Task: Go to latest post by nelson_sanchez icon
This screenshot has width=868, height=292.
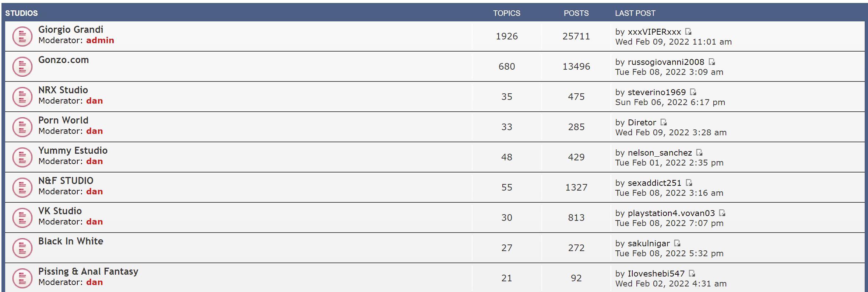Action: (699, 153)
